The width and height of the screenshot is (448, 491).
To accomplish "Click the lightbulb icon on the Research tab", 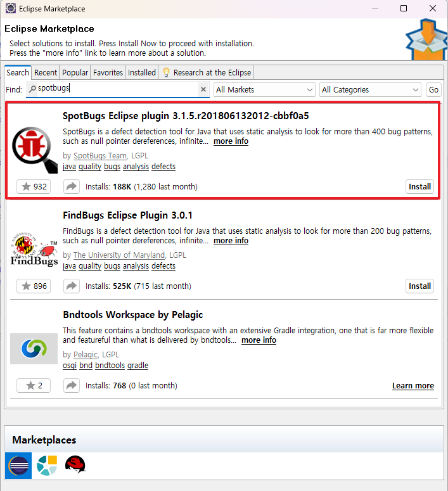I will coord(167,73).
